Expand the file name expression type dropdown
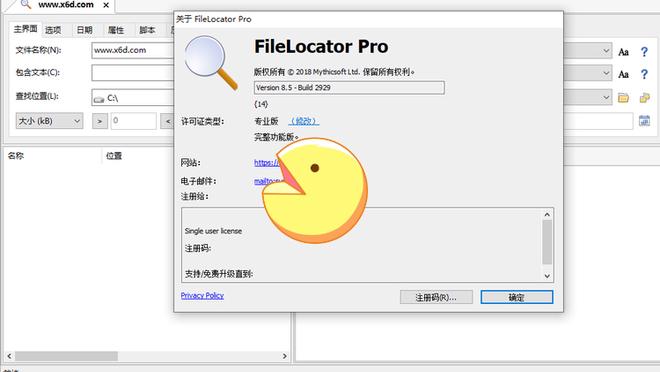 (606, 50)
